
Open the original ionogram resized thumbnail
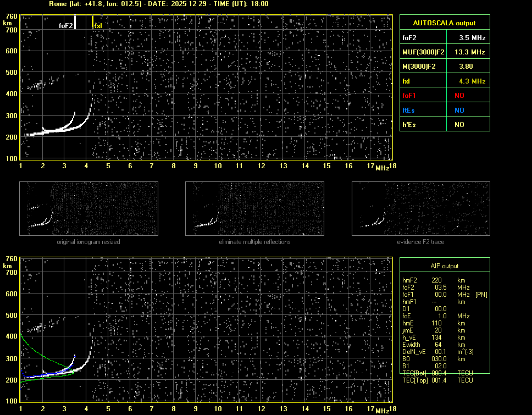[x=88, y=208]
